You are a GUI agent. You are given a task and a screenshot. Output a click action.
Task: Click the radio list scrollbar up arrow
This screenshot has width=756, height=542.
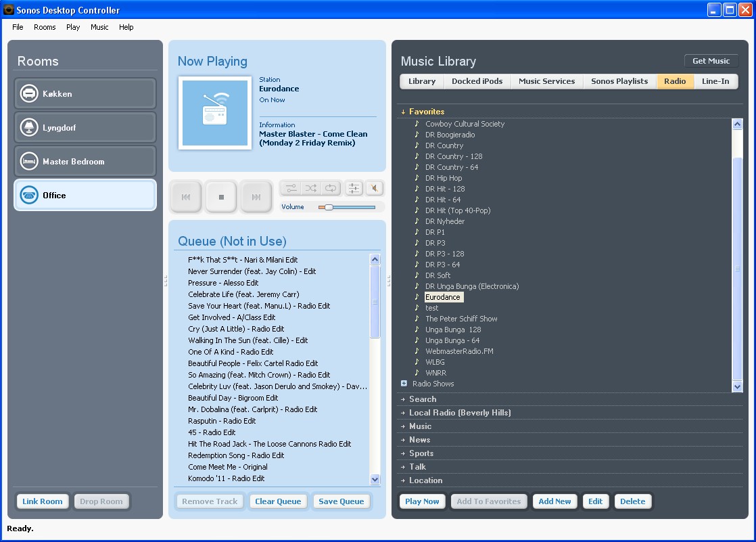tap(737, 124)
